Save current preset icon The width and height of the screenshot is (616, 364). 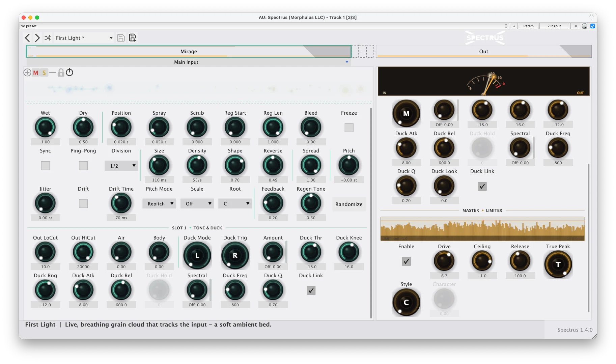click(x=121, y=38)
